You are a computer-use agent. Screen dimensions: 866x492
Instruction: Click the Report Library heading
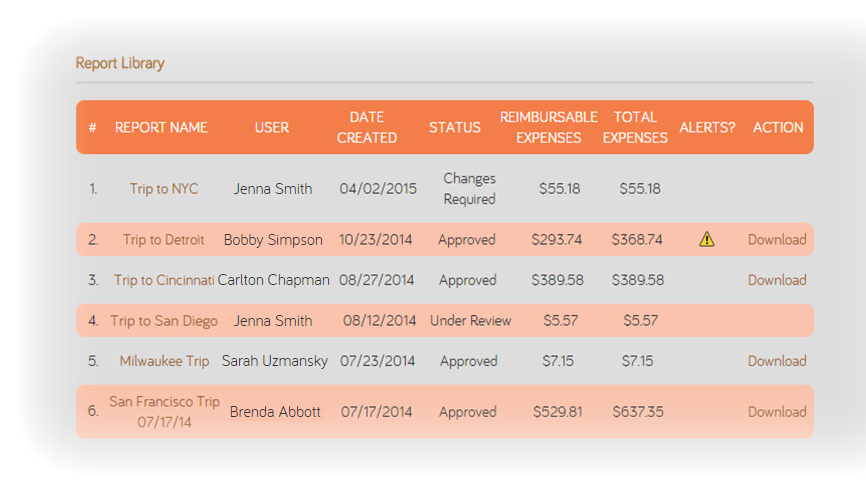click(120, 63)
